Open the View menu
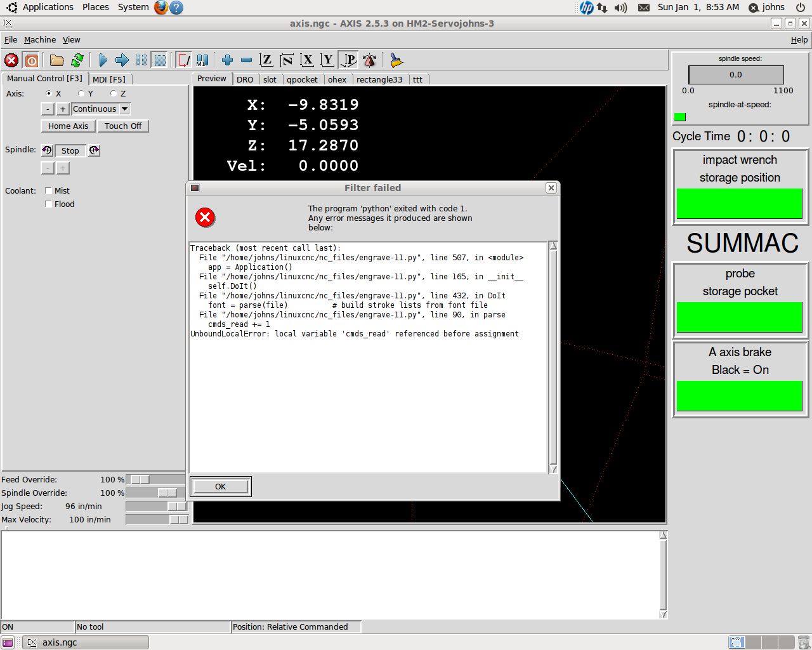812x650 pixels. click(x=71, y=39)
